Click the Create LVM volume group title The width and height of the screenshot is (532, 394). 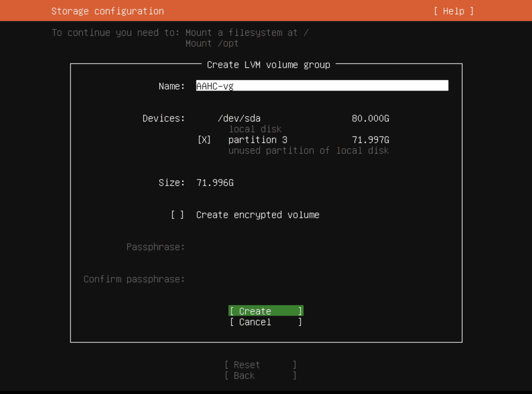point(268,65)
